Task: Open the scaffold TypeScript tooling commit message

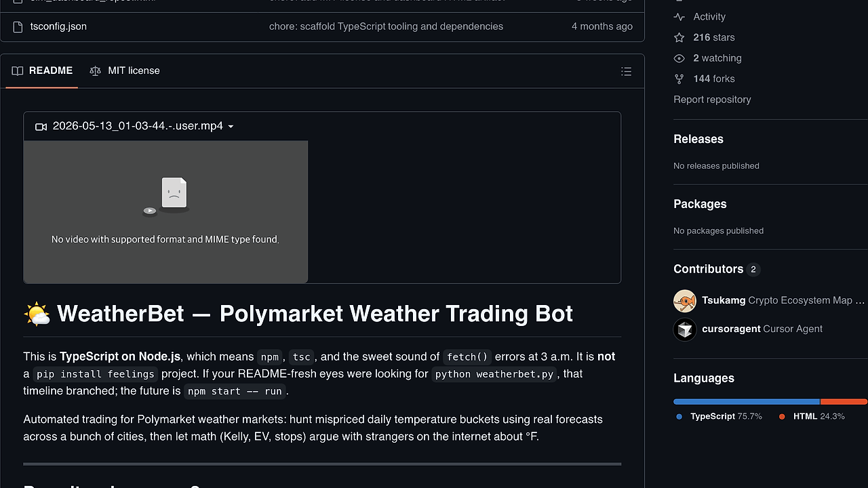Action: pyautogui.click(x=386, y=26)
